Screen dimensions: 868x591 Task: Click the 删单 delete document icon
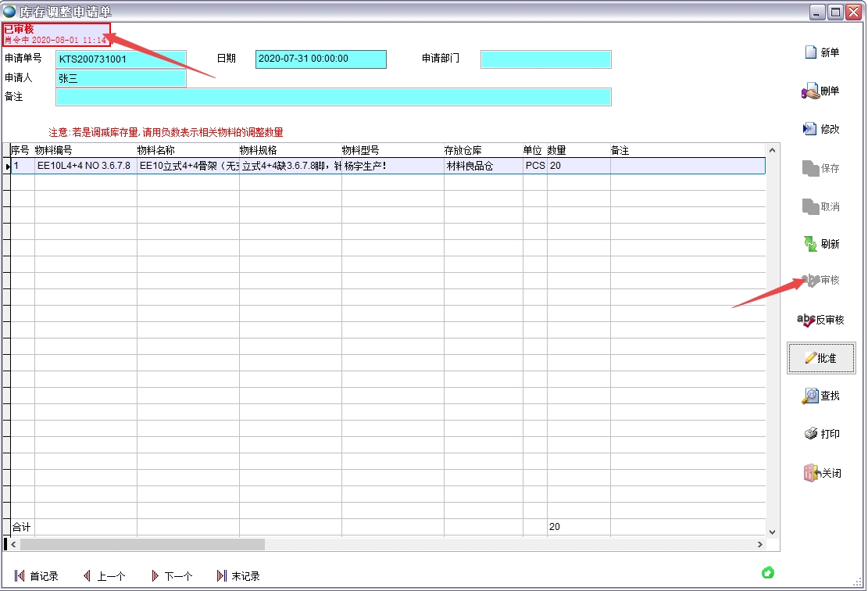coord(810,91)
